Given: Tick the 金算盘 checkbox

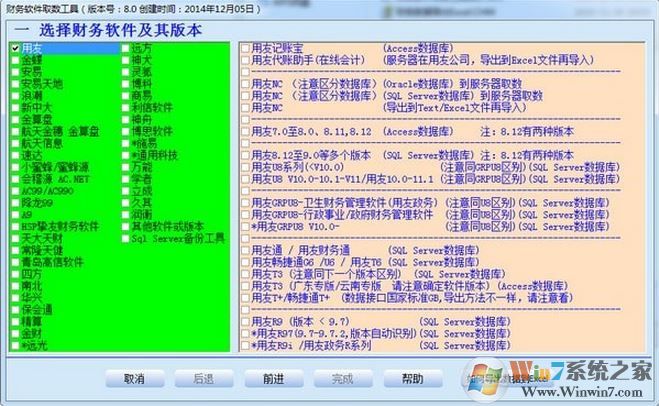Looking at the screenshot, I should coord(16,120).
